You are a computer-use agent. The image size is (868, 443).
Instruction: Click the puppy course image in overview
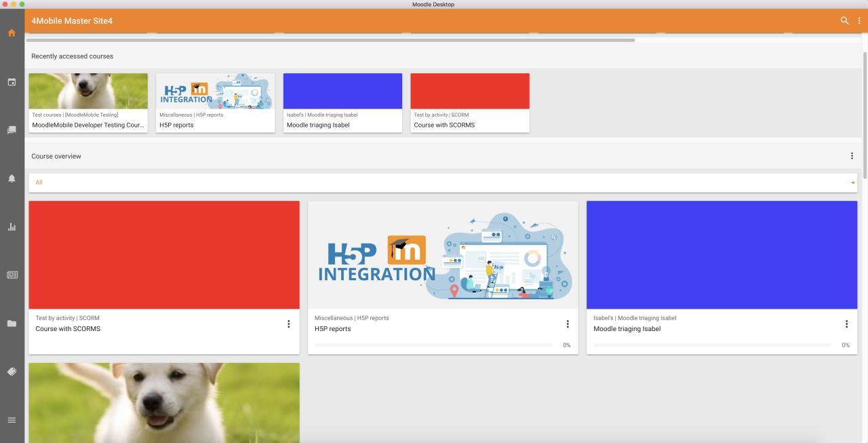(164, 403)
